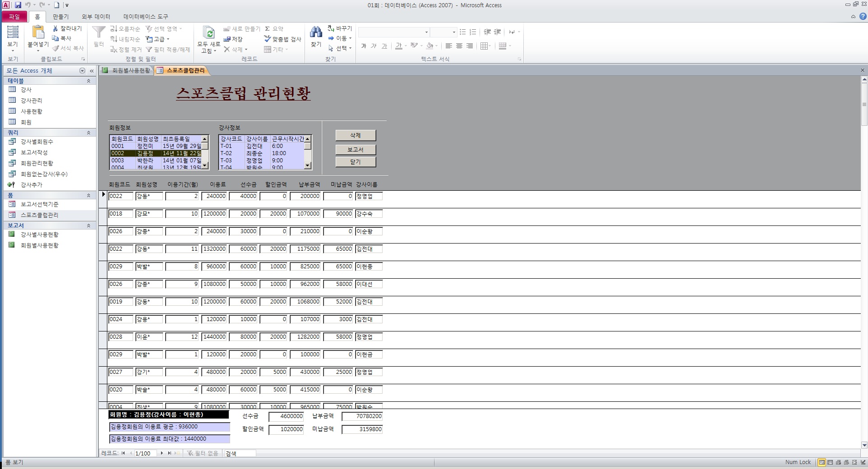
Task: Click the 보고서 button on the form
Action: coord(356,149)
